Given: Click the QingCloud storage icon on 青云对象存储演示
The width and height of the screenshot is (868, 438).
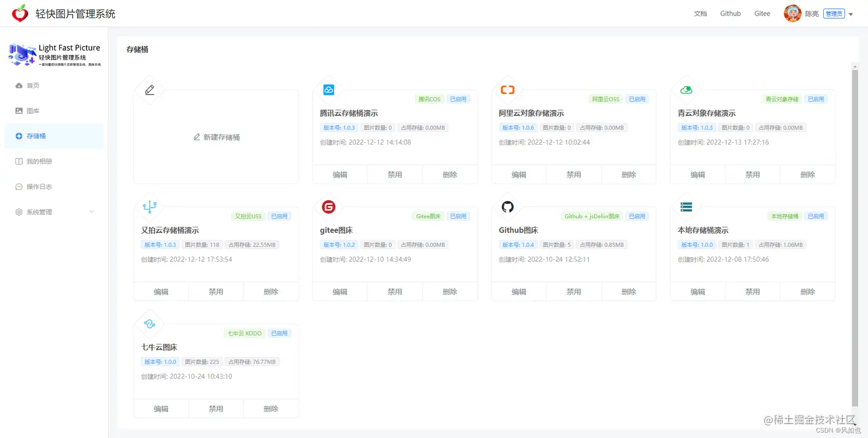Looking at the screenshot, I should [x=686, y=90].
